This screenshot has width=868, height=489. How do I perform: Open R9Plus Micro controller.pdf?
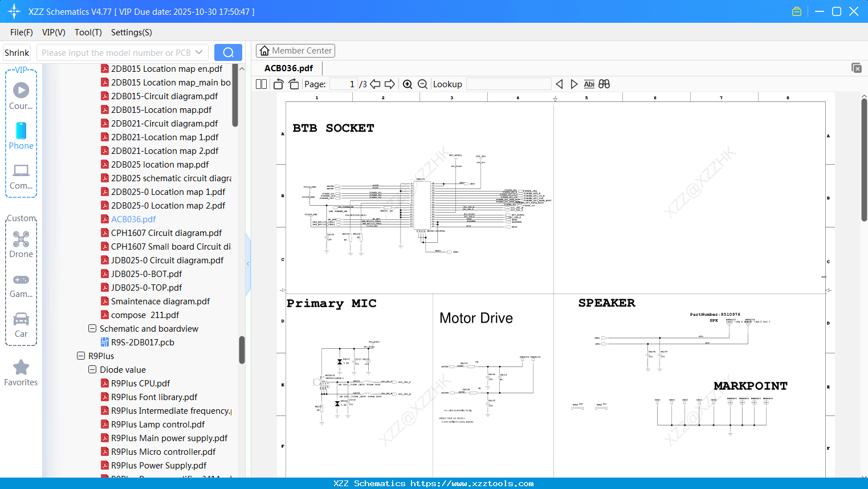[163, 452]
